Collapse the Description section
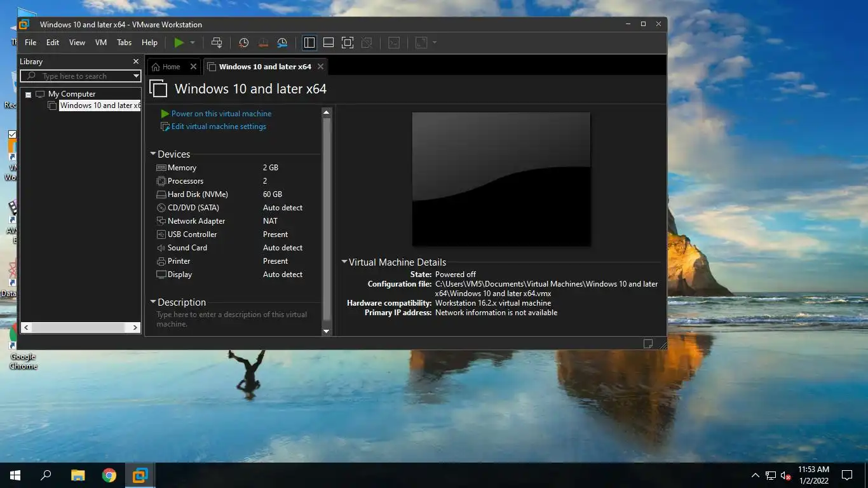This screenshot has width=868, height=488. (x=153, y=302)
